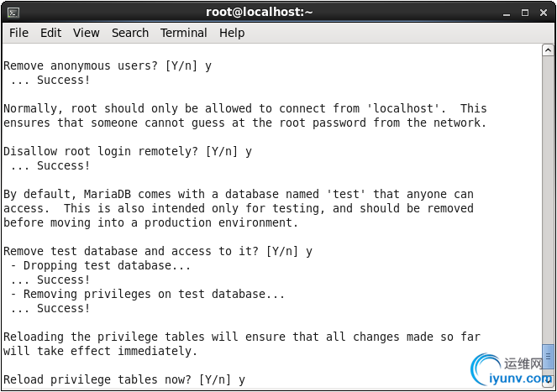Click the iyunv.com watermark logo
The height and width of the screenshot is (392, 557).
[x=512, y=371]
